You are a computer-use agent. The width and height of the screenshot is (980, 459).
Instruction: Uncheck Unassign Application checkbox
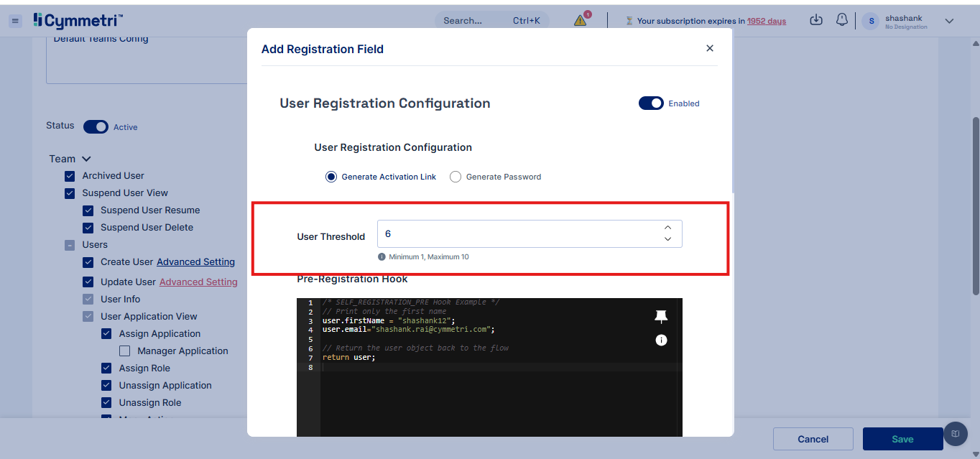point(106,386)
